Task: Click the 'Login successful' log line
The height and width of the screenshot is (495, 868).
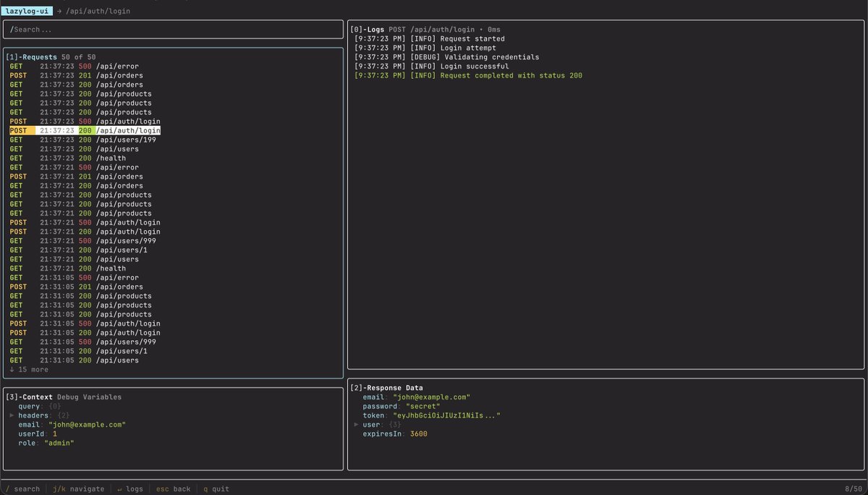Action: (432, 67)
